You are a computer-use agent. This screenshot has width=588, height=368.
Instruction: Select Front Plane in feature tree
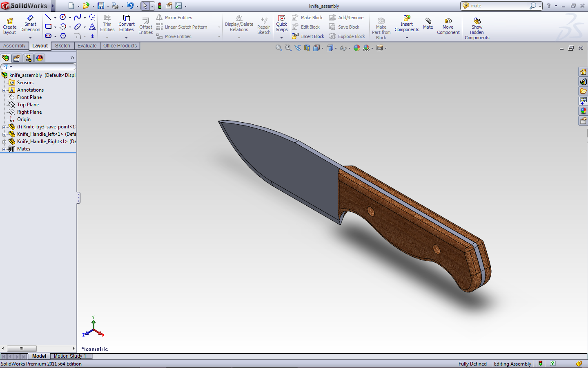[29, 97]
